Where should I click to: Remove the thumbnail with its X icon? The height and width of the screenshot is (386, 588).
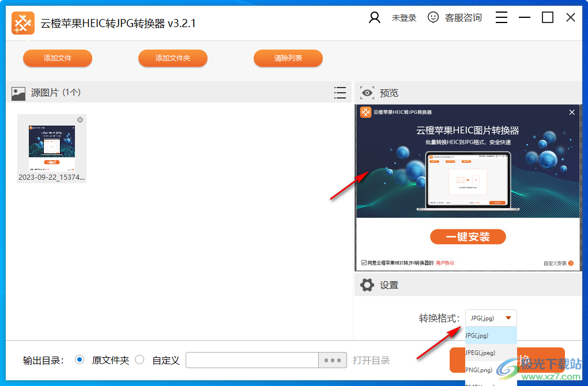point(80,120)
